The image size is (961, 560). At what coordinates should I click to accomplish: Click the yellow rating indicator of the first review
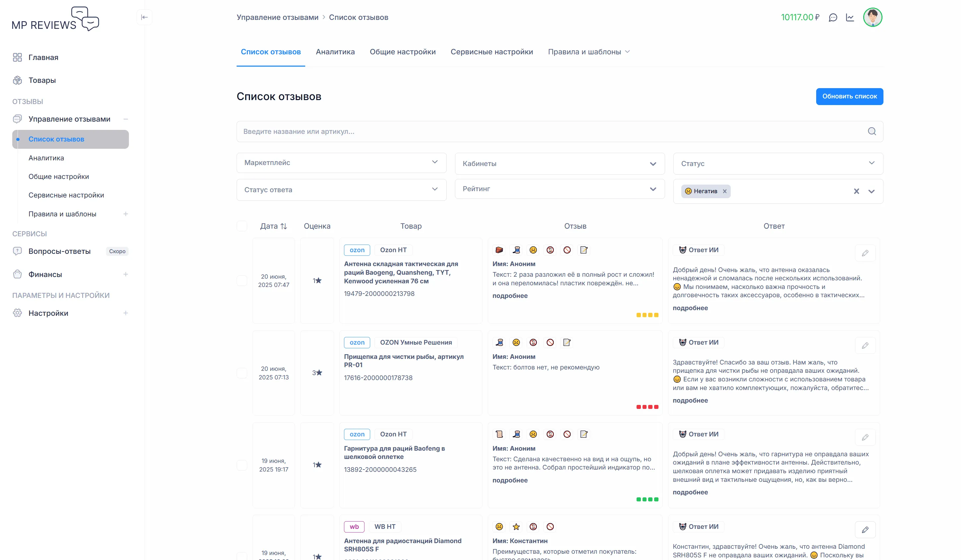coord(647,315)
